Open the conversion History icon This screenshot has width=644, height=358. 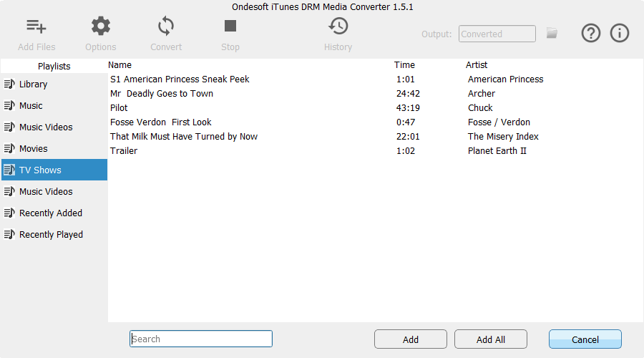click(x=338, y=27)
